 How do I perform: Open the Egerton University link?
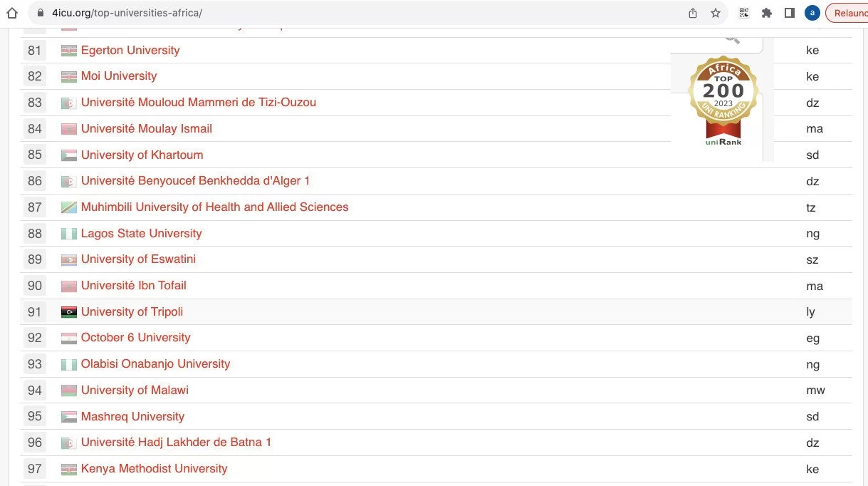pyautogui.click(x=130, y=51)
